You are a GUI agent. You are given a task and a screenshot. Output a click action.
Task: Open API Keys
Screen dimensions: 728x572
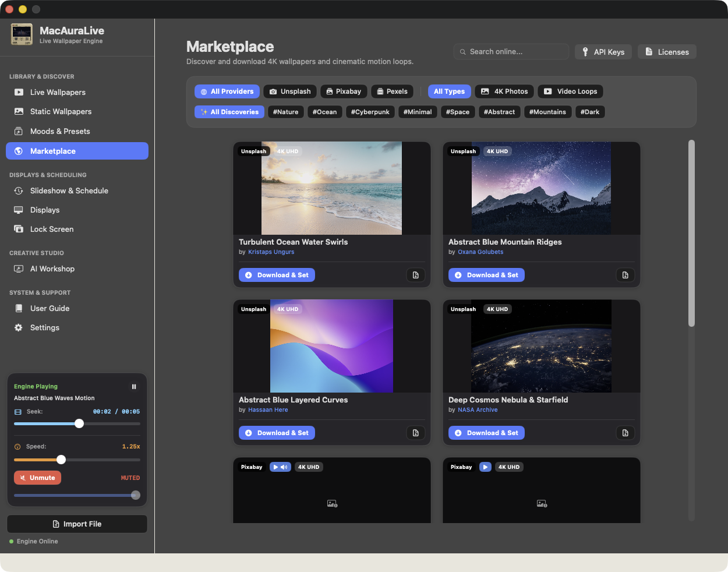(603, 52)
